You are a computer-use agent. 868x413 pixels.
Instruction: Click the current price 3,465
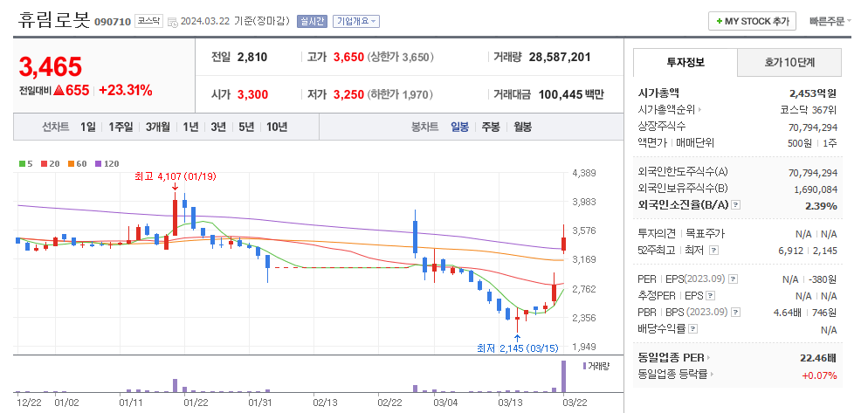pos(51,66)
